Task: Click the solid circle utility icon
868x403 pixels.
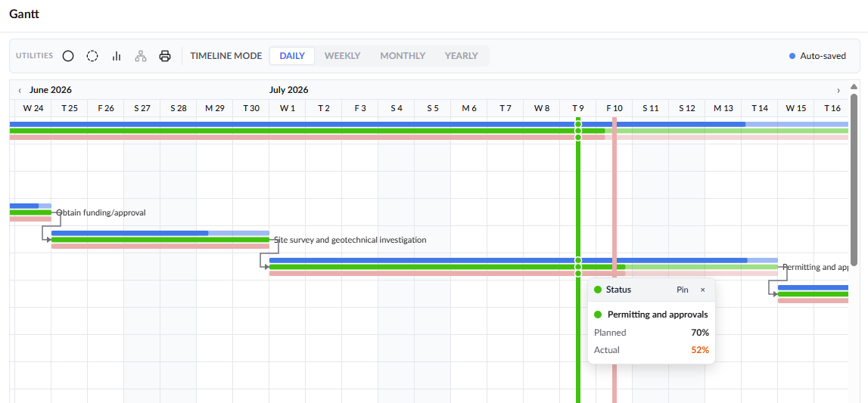Action: [x=68, y=56]
